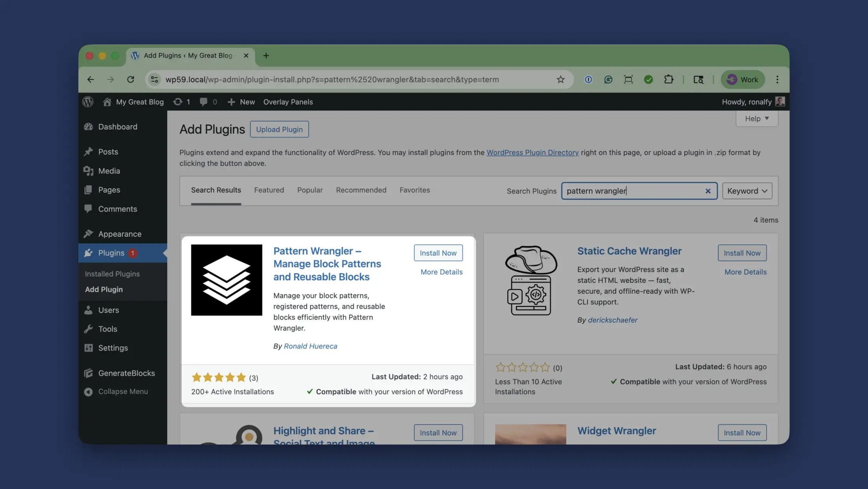This screenshot has height=489, width=868.
Task: Open the Dashboard menu item
Action: click(x=118, y=127)
